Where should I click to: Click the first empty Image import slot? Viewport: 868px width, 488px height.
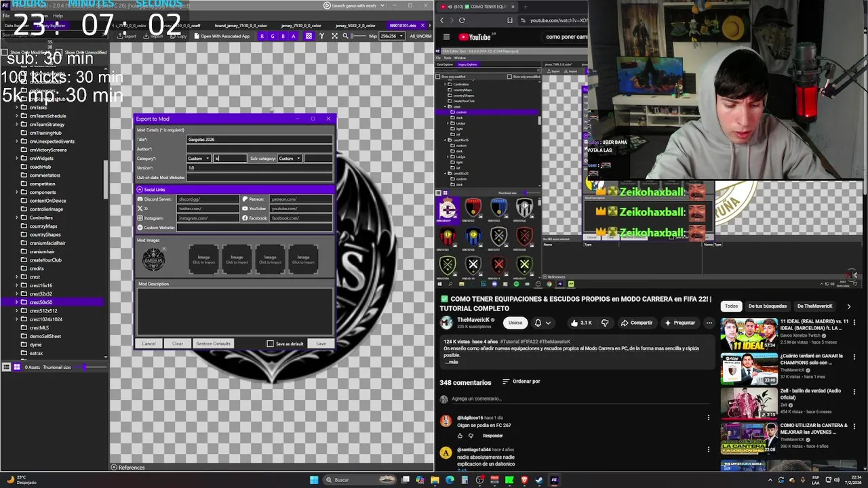(203, 259)
